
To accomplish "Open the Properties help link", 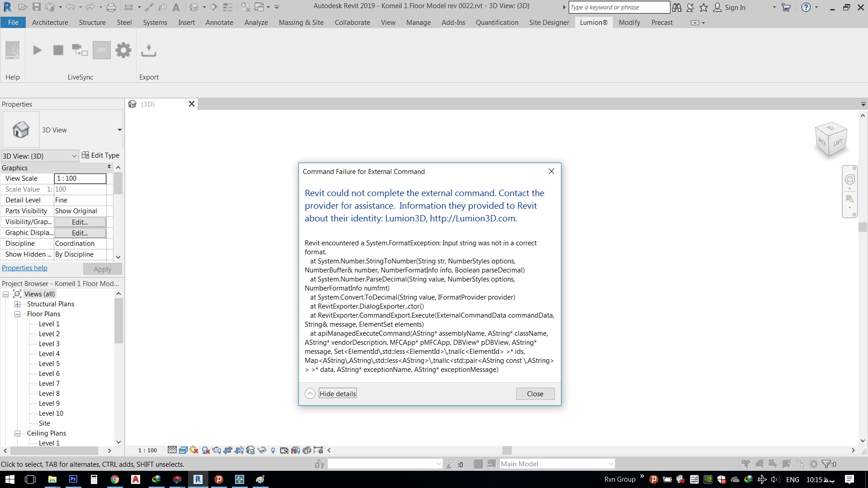I will (x=24, y=268).
